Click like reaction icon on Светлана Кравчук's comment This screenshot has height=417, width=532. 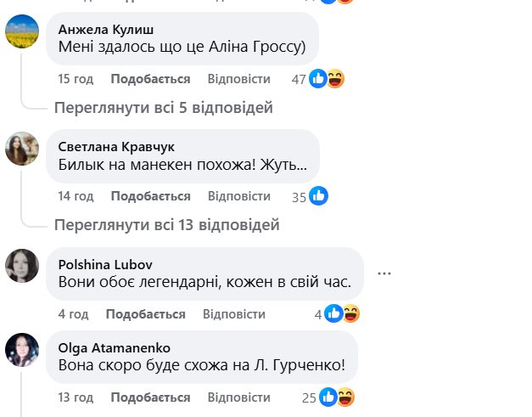click(x=319, y=196)
